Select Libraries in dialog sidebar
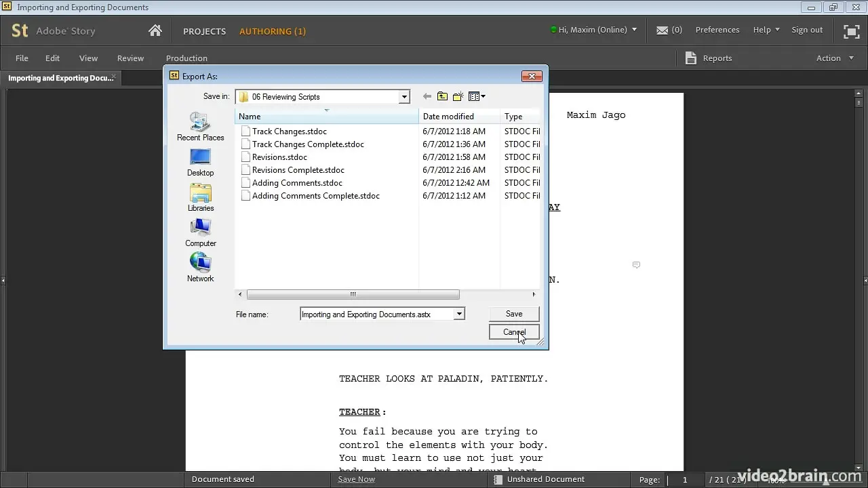The image size is (868, 488). click(200, 198)
